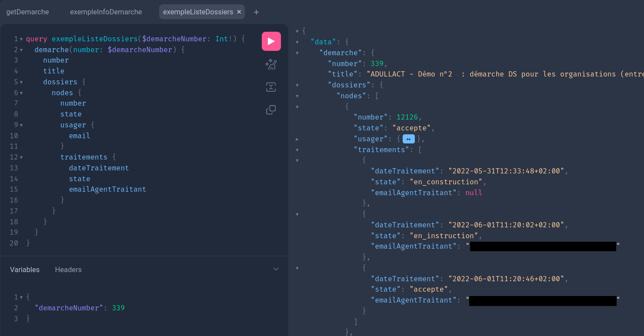
Task: Collapse the "demarche" object in the response
Action: (297, 53)
